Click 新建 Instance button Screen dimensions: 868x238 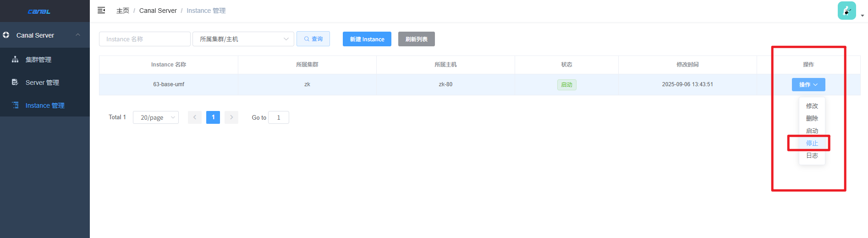pyautogui.click(x=367, y=39)
